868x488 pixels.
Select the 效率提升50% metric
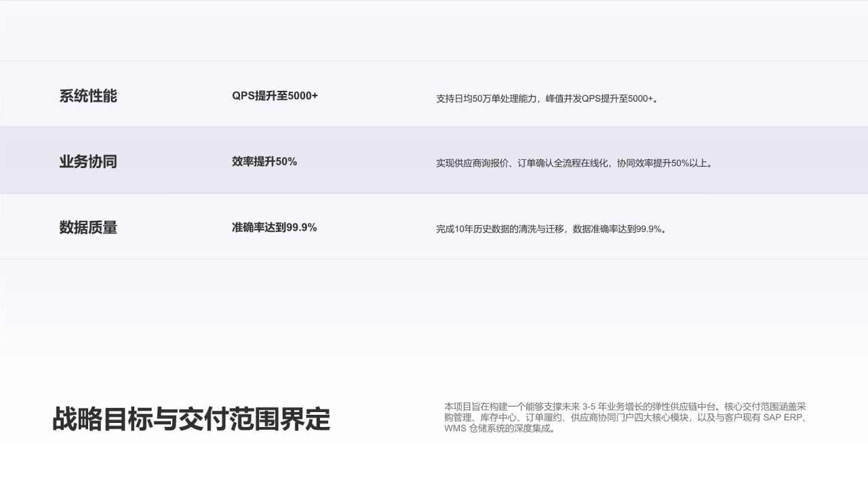tap(264, 161)
